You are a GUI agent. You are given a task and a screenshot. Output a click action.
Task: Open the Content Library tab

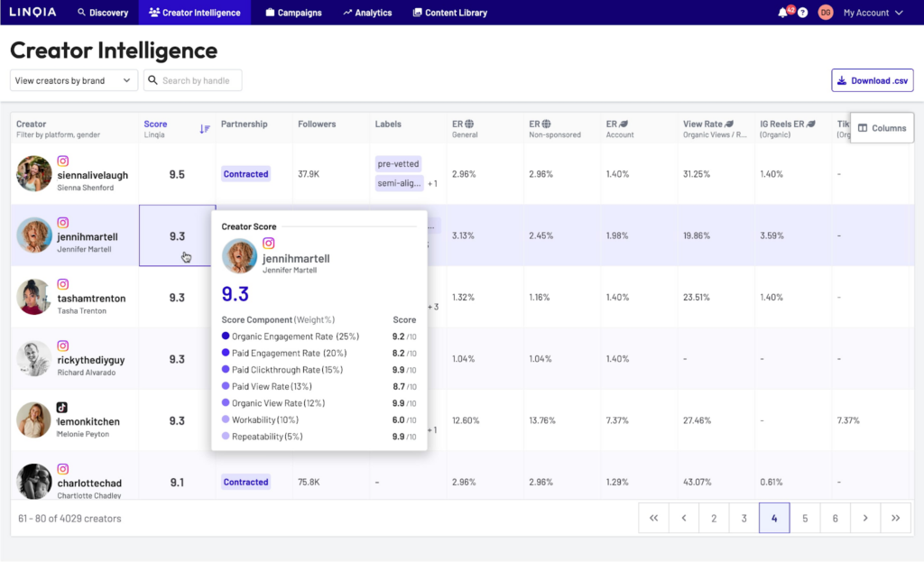[x=449, y=13]
